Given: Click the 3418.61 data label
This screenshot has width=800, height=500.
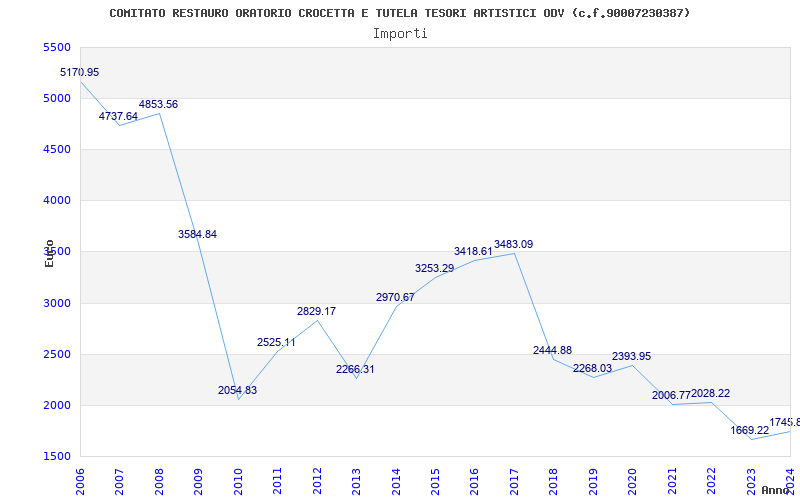Looking at the screenshot, I should pyautogui.click(x=473, y=252).
